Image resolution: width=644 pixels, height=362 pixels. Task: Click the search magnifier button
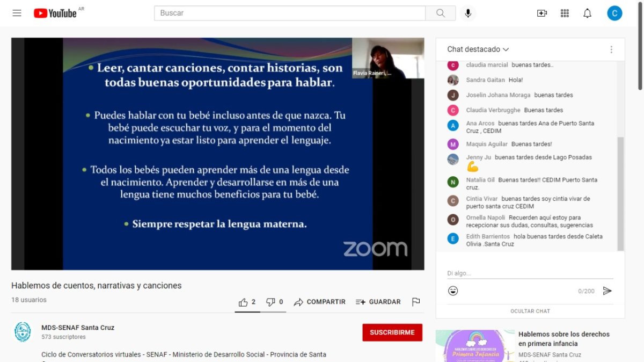click(x=441, y=13)
